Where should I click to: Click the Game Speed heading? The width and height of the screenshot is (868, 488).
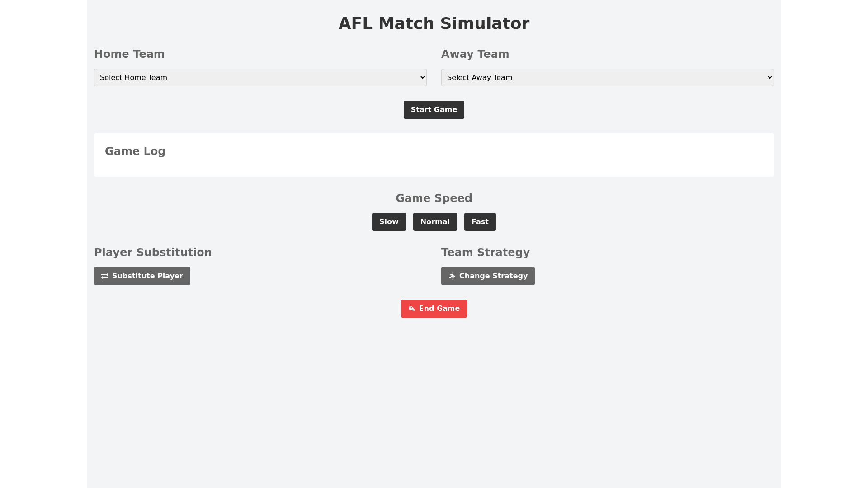point(434,198)
